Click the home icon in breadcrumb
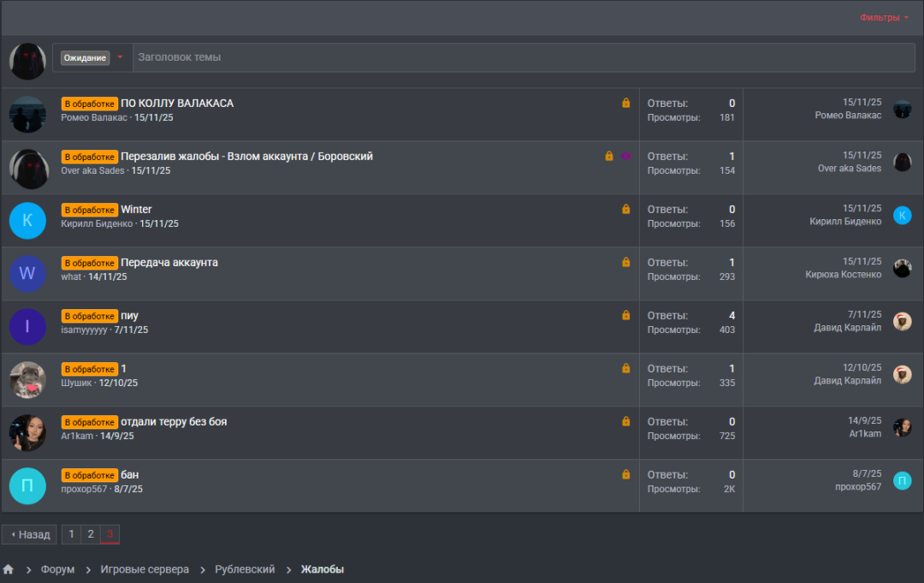The width and height of the screenshot is (924, 583). pos(9,569)
